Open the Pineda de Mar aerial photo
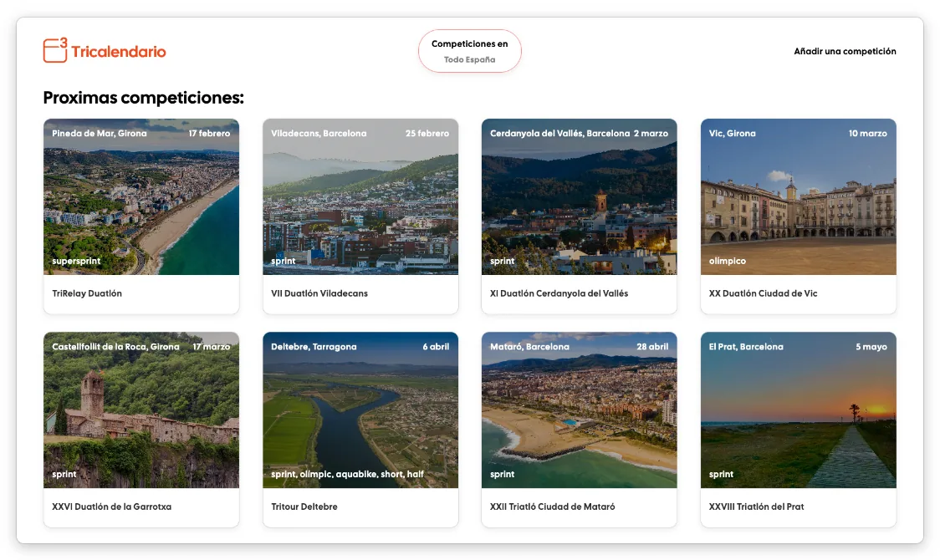The image size is (940, 560). tap(141, 197)
